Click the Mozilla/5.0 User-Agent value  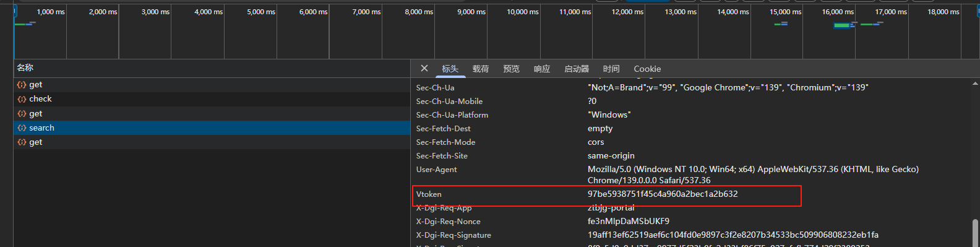[x=753, y=175]
